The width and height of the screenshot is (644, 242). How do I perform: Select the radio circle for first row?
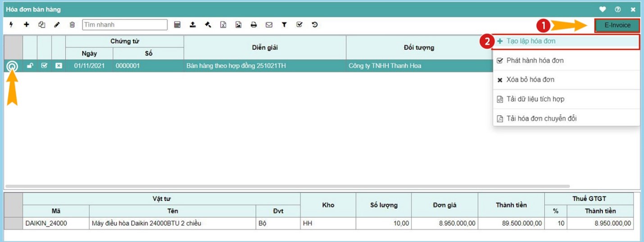click(x=12, y=66)
